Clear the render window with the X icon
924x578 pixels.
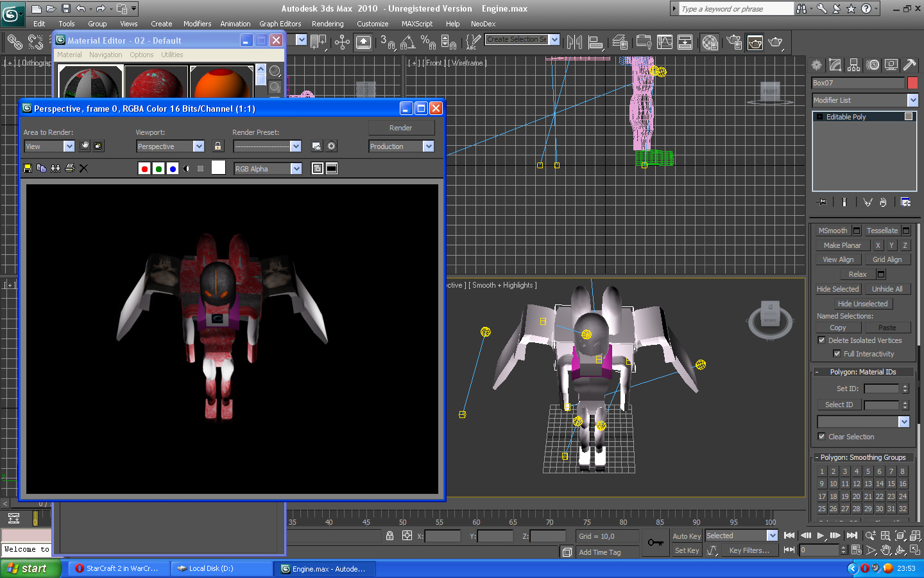(83, 168)
